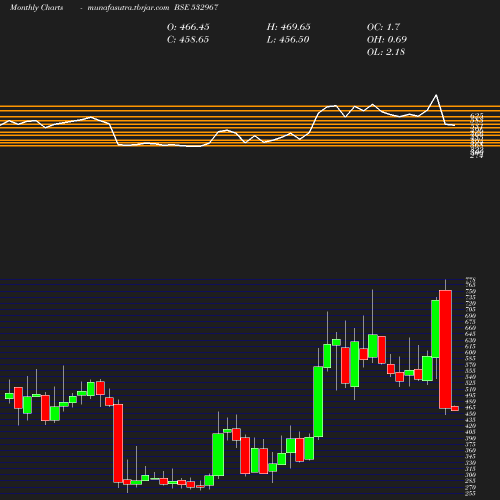Click the 690 price axis label
Image resolution: width=500 pixels, height=500 pixels.
click(x=470, y=316)
